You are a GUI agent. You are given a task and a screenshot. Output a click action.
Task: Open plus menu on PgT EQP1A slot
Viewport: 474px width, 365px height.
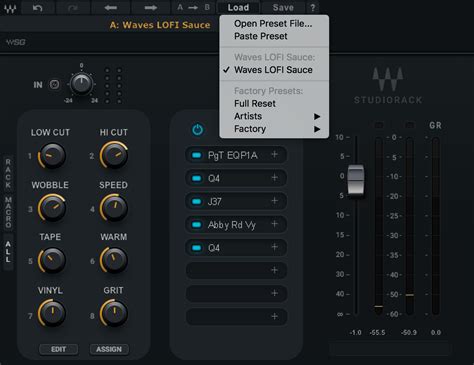[x=275, y=154]
